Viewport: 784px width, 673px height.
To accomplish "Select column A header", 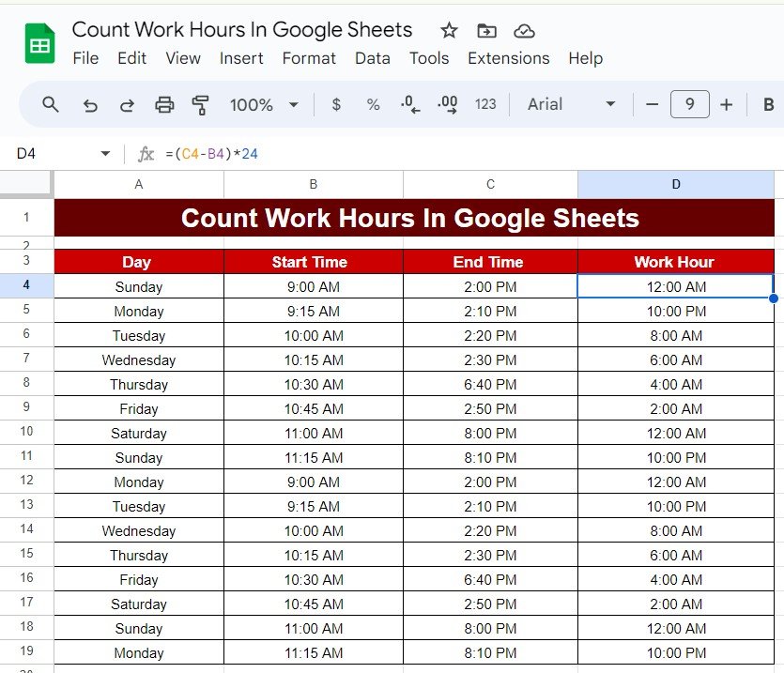I will coord(139,185).
